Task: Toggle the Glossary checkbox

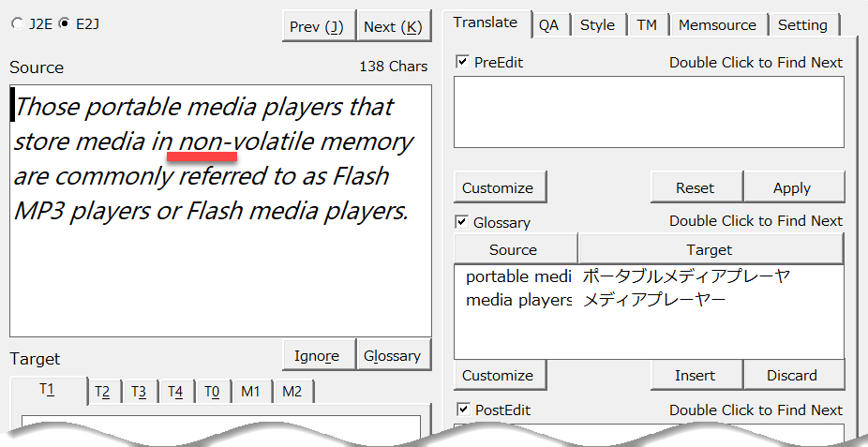Action: 462,222
